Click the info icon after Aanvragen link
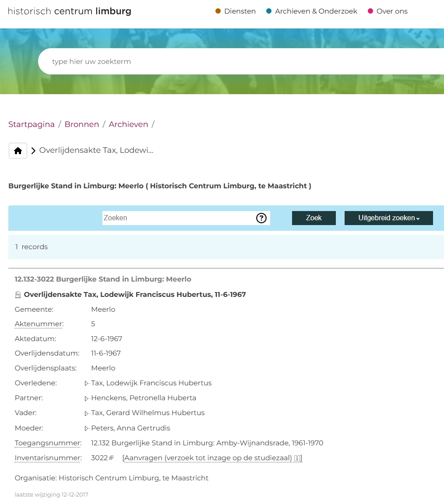The height and width of the screenshot is (504, 444). click(297, 458)
